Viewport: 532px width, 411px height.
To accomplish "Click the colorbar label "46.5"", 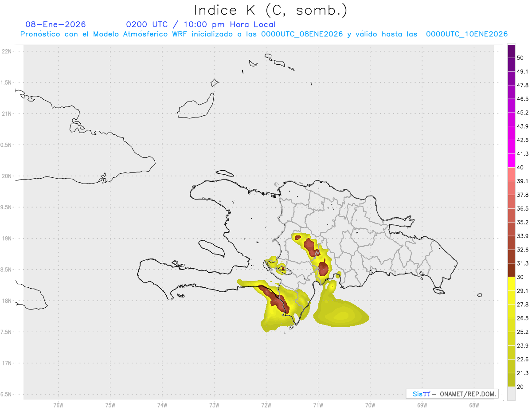I will click(x=523, y=99).
